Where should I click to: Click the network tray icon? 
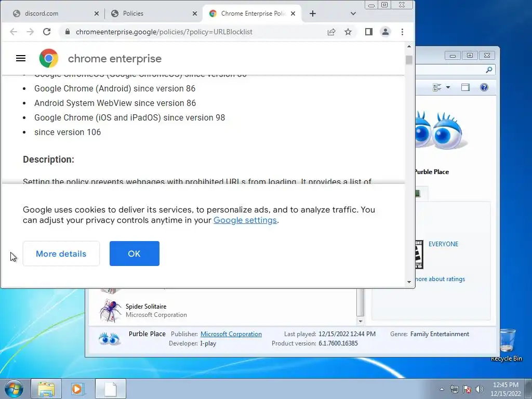tap(454, 389)
